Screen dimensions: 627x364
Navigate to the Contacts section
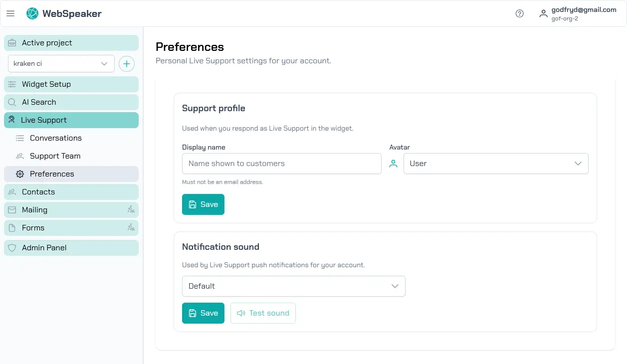click(38, 191)
